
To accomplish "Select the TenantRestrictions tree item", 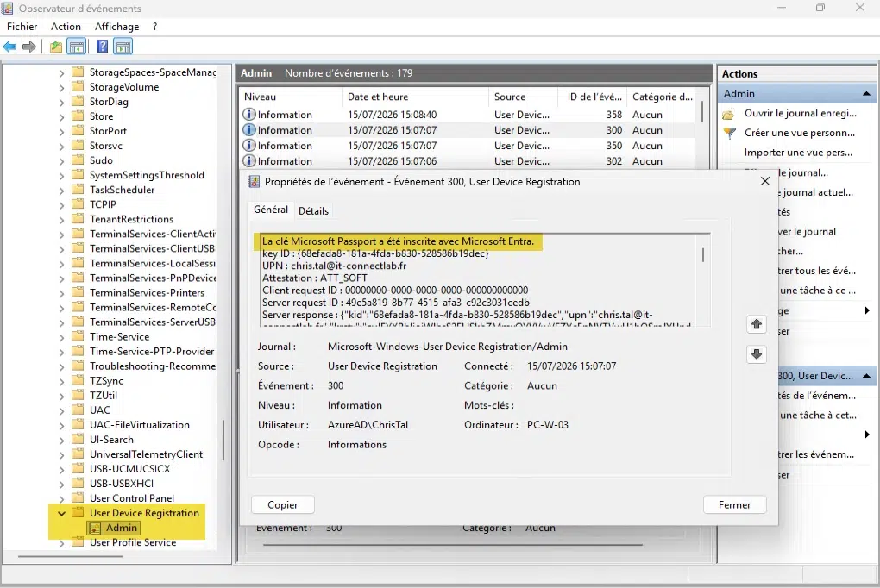I will (131, 219).
